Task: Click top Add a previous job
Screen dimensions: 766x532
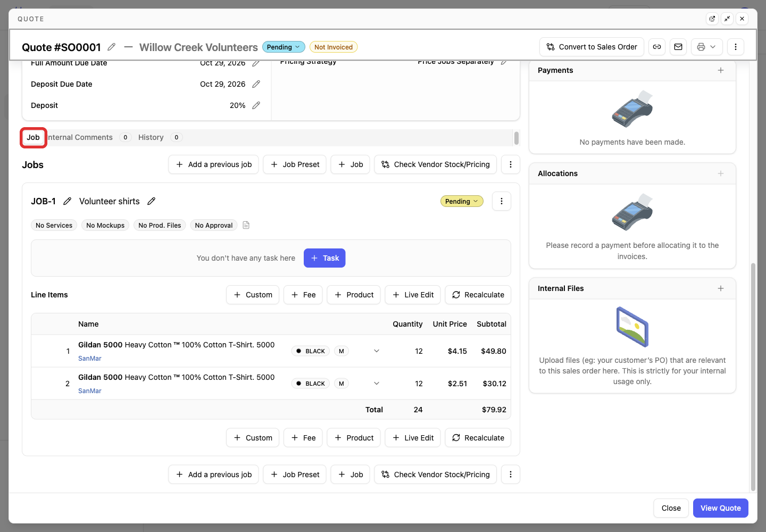Action: (214, 164)
